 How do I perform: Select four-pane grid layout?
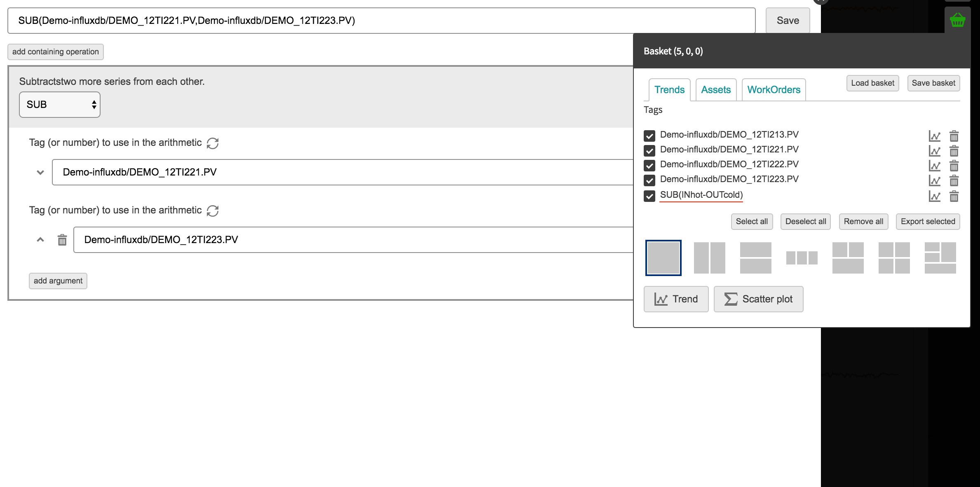click(x=894, y=258)
